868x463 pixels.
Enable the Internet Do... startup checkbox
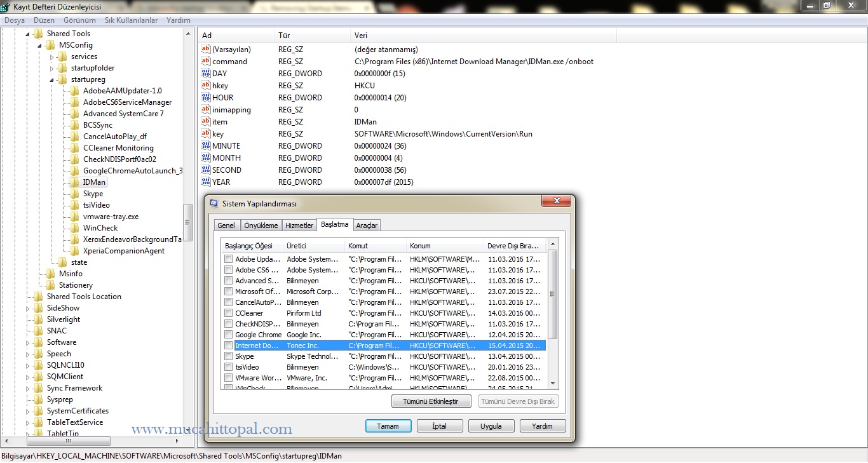(x=228, y=346)
